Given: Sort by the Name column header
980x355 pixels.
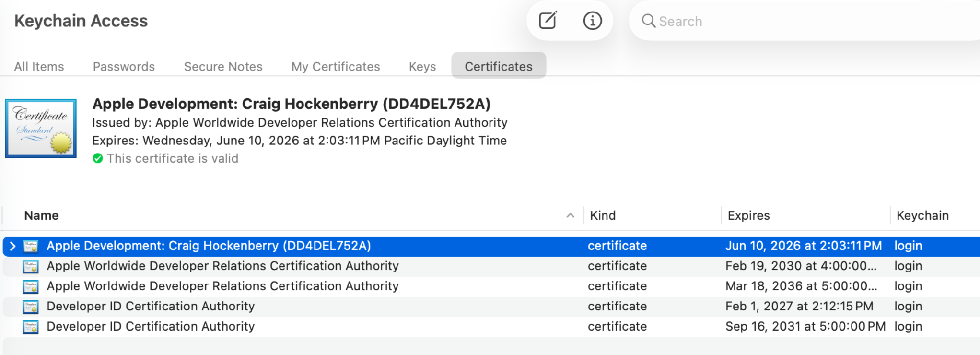Looking at the screenshot, I should pos(41,215).
